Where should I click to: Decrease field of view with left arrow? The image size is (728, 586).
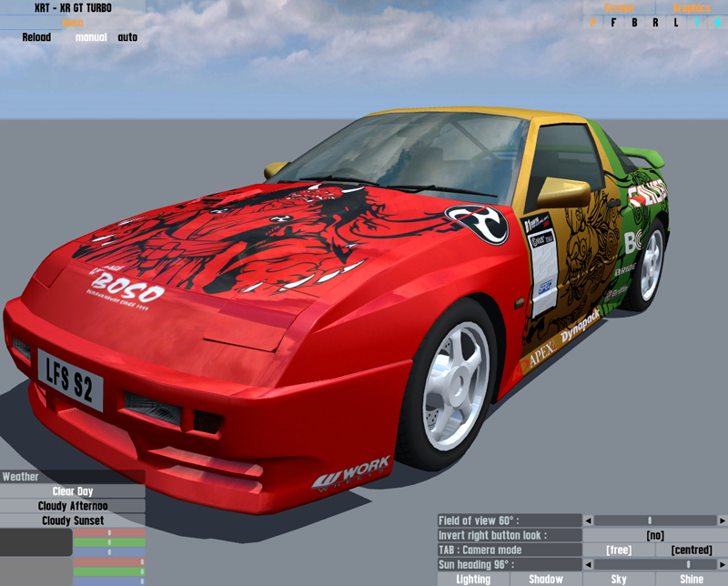point(588,520)
